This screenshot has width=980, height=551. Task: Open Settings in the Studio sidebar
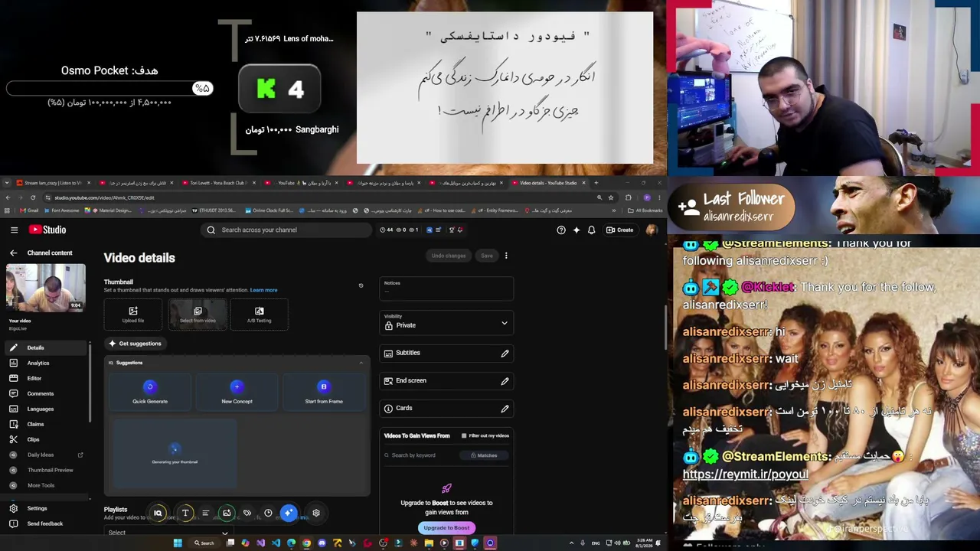click(x=47, y=508)
